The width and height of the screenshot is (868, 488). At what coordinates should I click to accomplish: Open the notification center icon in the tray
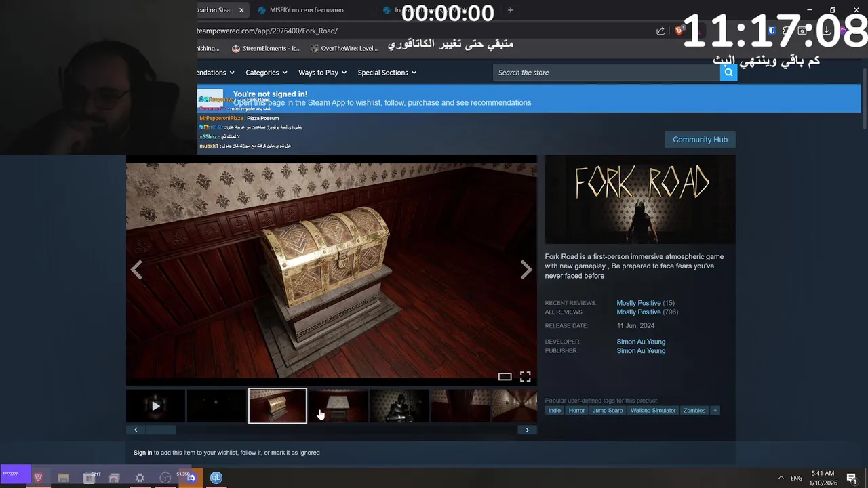click(x=851, y=478)
